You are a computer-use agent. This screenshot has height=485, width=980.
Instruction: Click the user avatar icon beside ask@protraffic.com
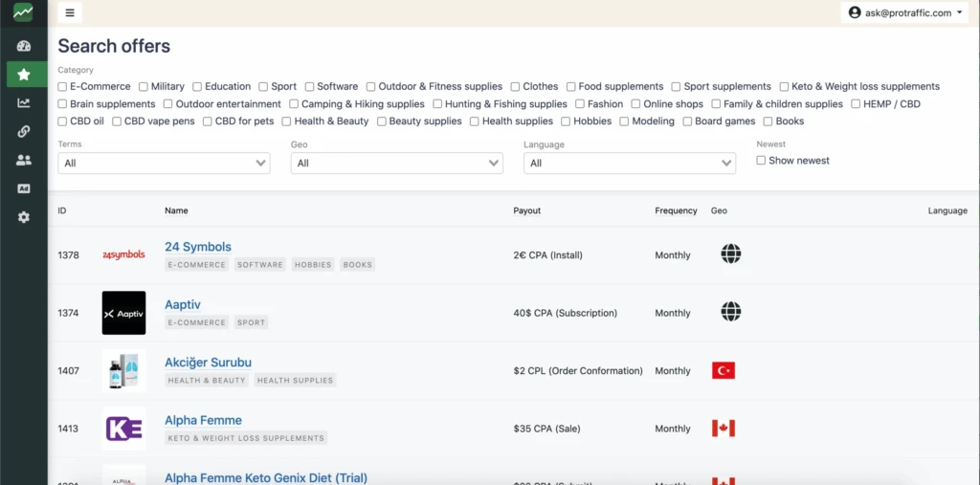click(855, 12)
